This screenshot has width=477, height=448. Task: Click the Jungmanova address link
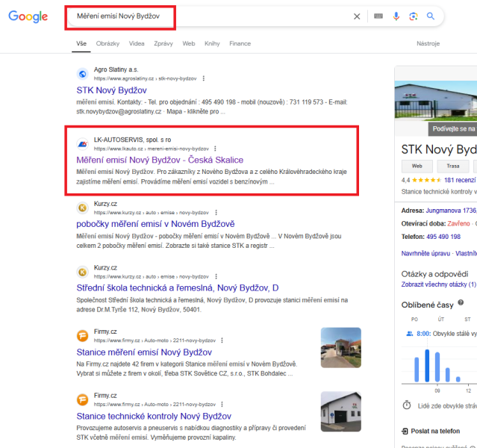(451, 211)
